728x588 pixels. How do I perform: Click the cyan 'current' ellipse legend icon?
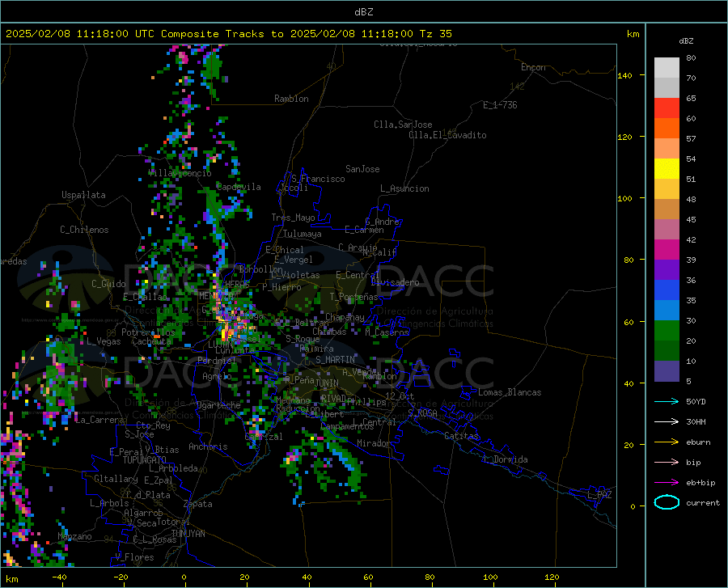[x=667, y=502]
